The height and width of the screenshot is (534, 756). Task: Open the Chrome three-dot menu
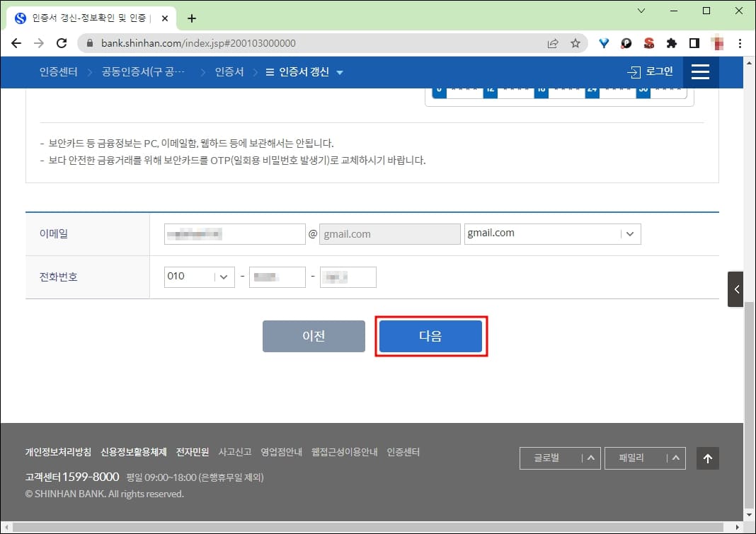(740, 43)
